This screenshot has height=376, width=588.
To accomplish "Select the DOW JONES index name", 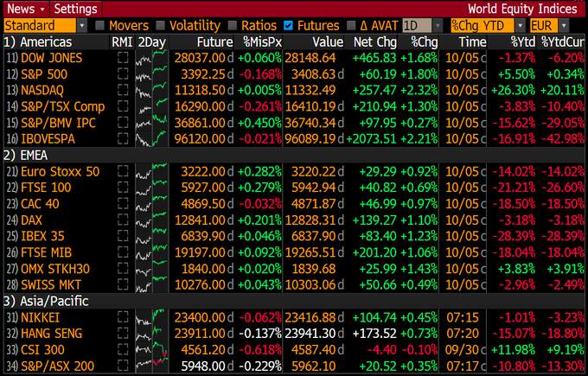I will [51, 58].
